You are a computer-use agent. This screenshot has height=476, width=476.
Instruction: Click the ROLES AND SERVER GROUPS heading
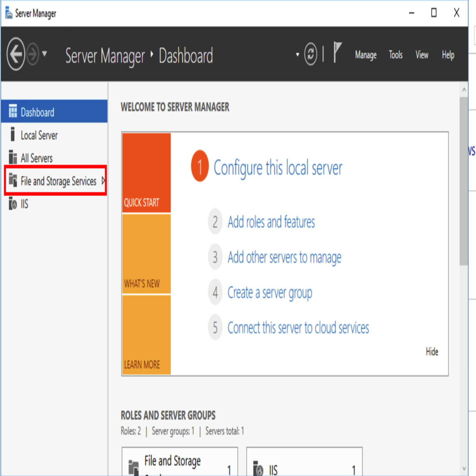click(x=168, y=415)
